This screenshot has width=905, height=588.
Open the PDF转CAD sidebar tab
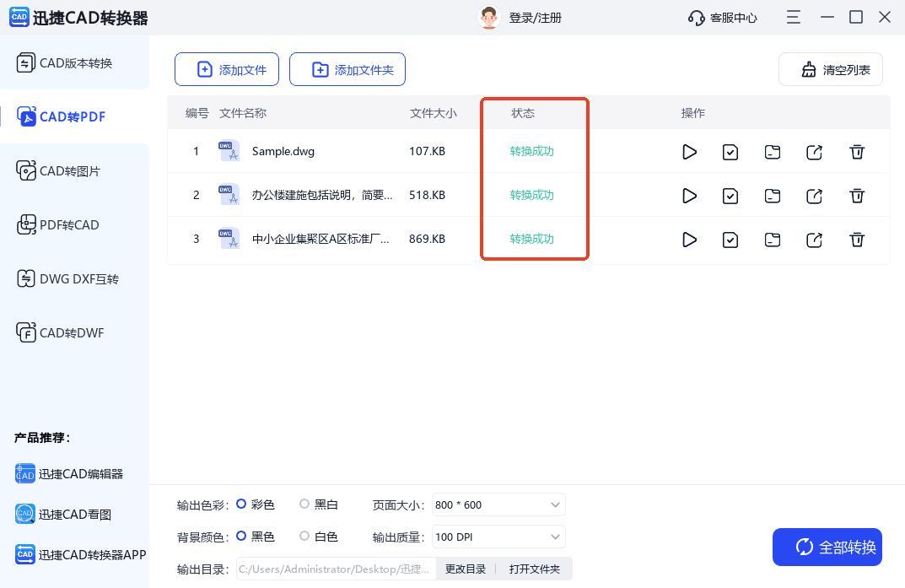tap(70, 225)
